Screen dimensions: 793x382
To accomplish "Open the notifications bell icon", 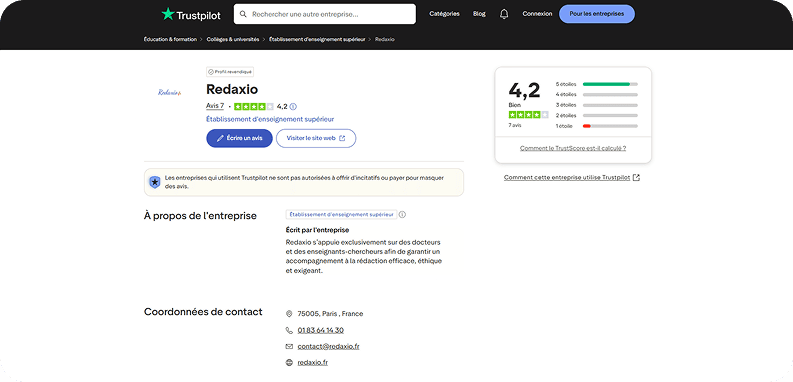I will click(504, 14).
